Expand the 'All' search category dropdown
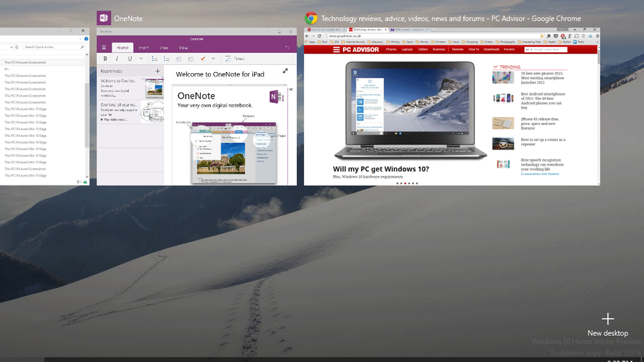Screen dimensions: 644x362 click(x=529, y=49)
